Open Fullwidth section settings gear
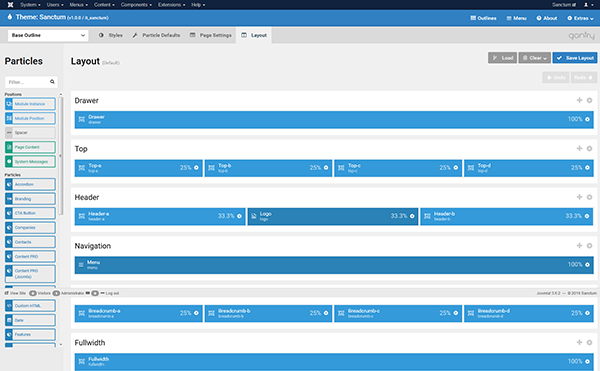 [589, 342]
